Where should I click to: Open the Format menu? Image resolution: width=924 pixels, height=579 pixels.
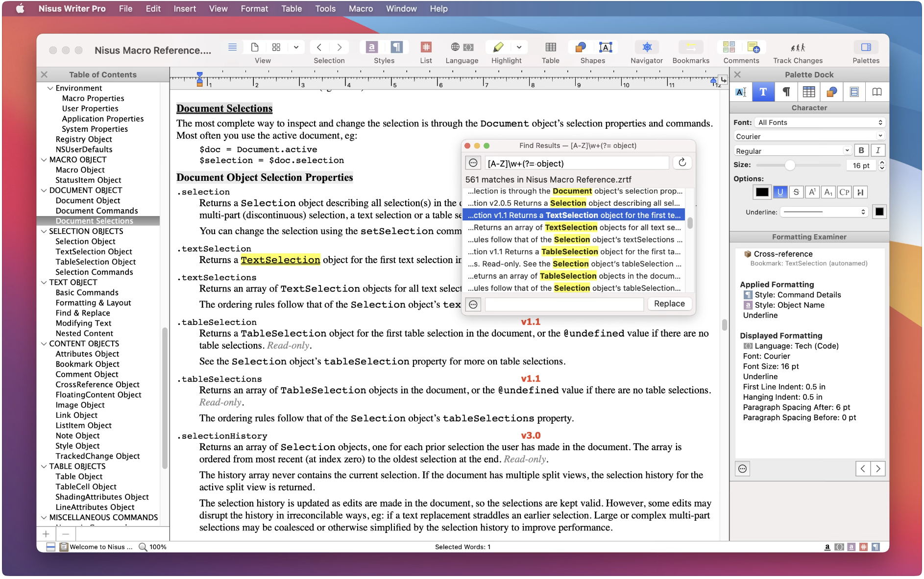click(x=254, y=9)
